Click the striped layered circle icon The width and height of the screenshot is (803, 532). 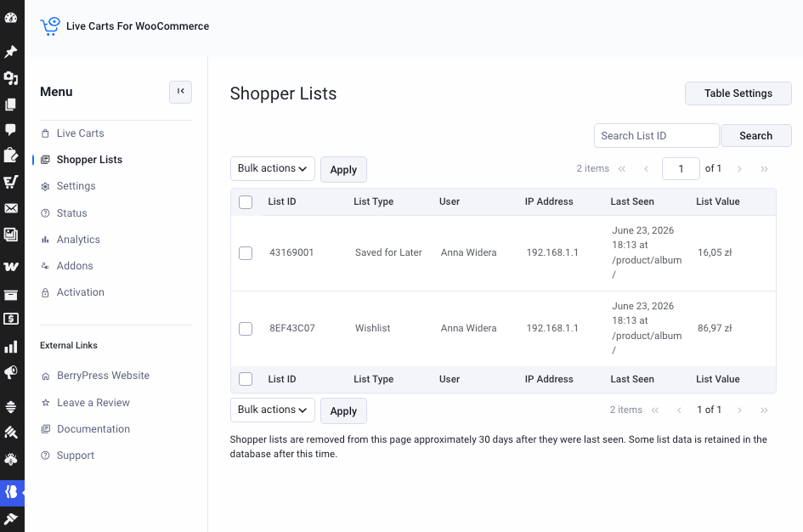(11, 406)
